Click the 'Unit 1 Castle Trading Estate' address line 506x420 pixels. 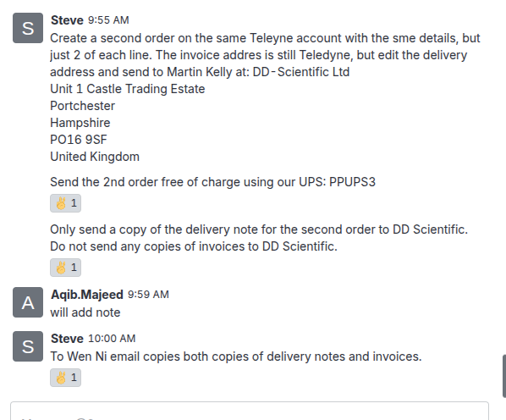coord(128,89)
